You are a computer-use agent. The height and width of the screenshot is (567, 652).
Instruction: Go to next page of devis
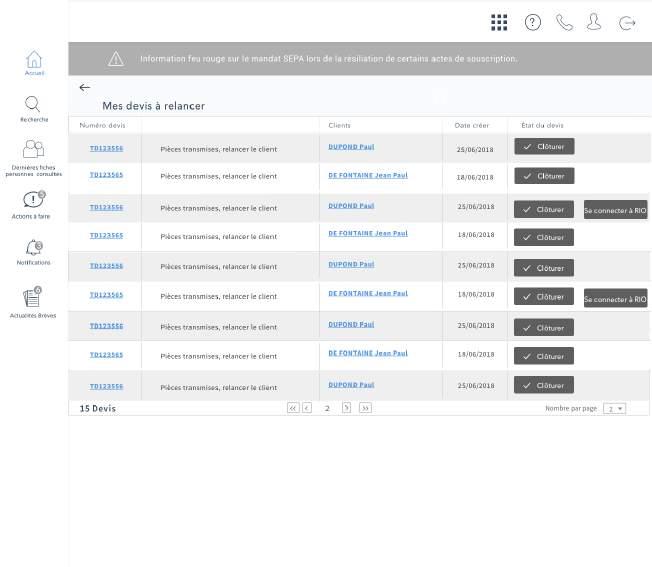(x=346, y=408)
